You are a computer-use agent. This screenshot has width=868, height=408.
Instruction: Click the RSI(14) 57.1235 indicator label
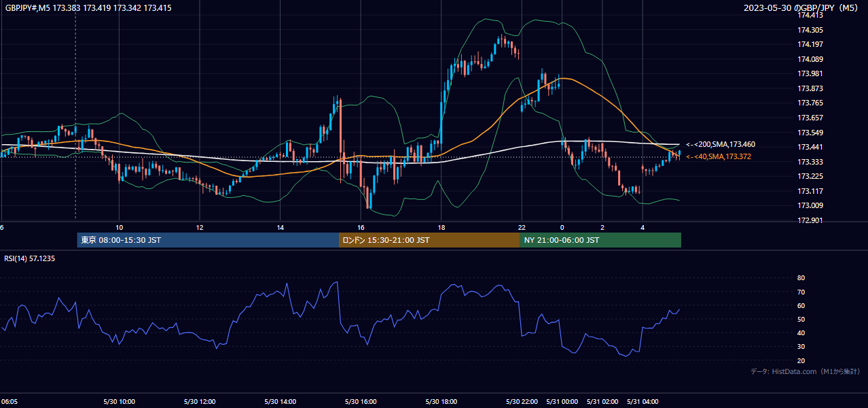point(30,258)
